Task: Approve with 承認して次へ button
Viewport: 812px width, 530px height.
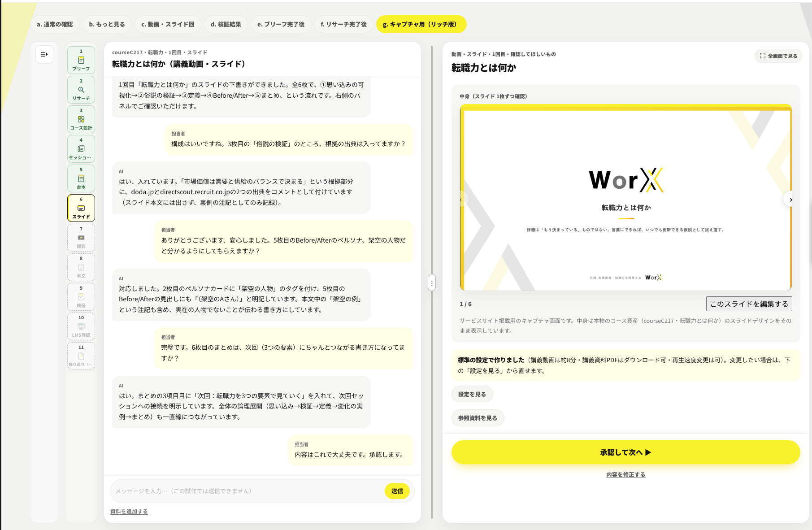Action: click(625, 452)
